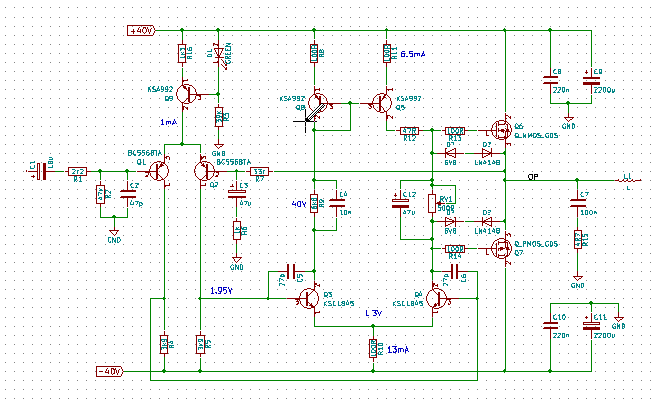
Task: Select the C1 input capacitor symbol
Action: [41, 171]
